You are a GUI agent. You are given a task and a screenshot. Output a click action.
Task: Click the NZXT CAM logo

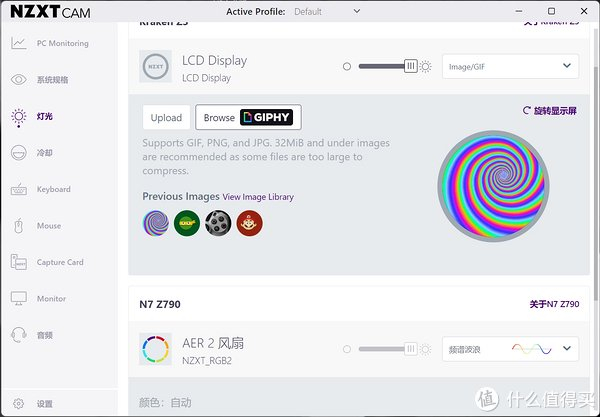(x=51, y=12)
